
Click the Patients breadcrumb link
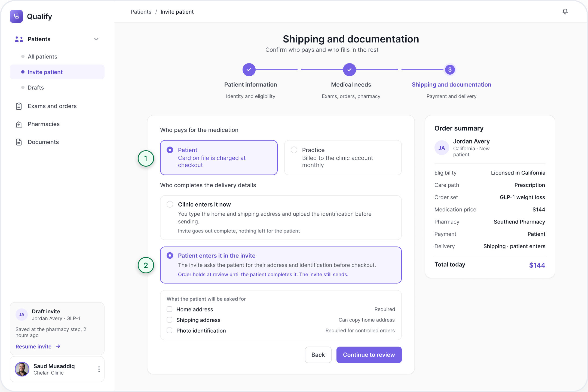click(x=141, y=12)
